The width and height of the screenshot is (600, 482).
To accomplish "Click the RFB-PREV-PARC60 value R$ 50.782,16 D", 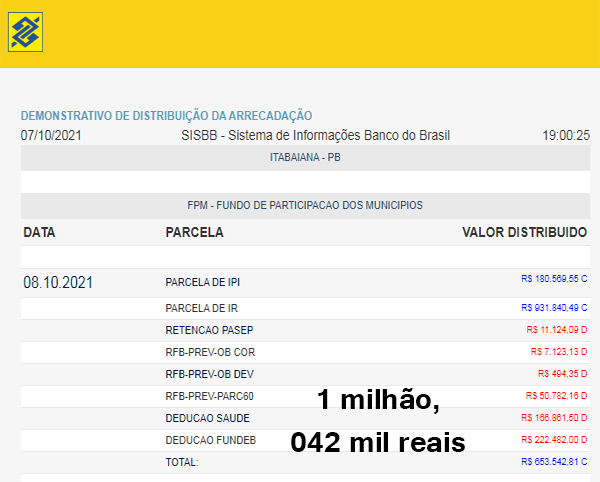I will pos(556,396).
